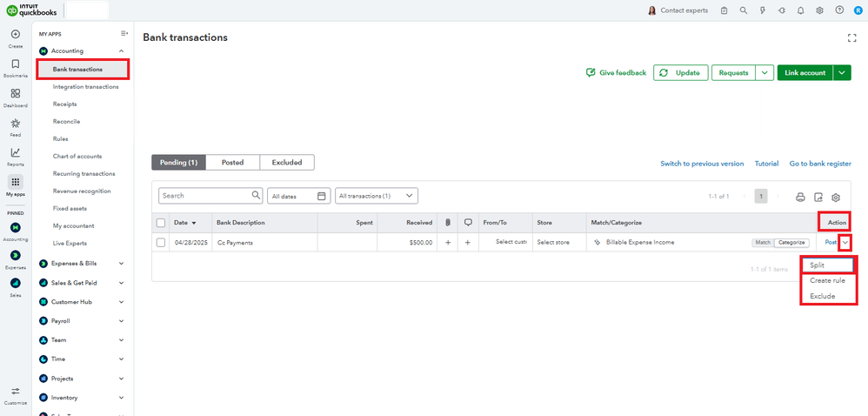
Task: Sort by Date column header
Action: (185, 223)
